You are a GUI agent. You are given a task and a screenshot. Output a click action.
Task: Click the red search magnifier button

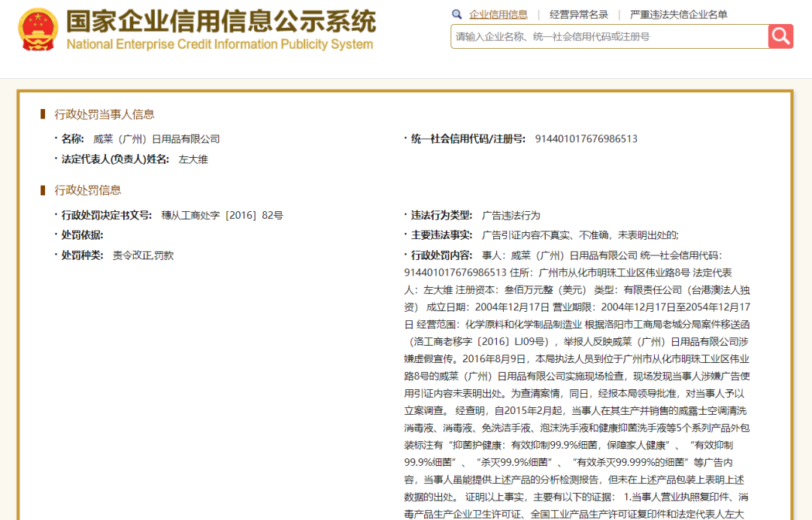click(x=780, y=36)
